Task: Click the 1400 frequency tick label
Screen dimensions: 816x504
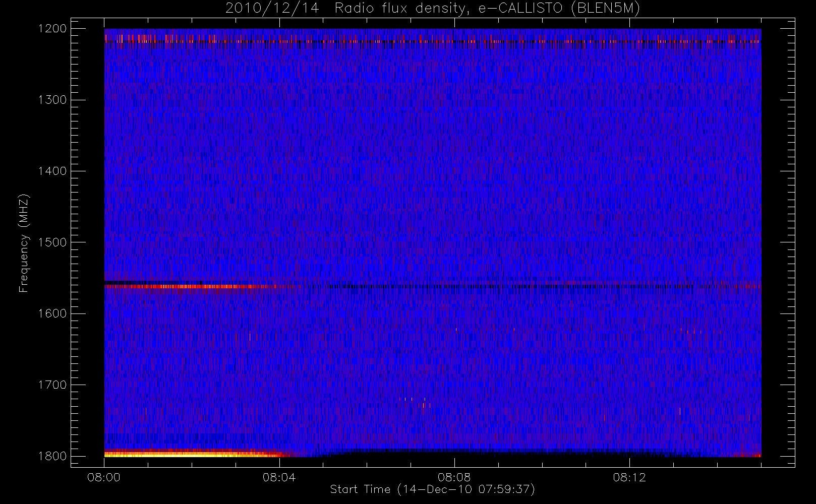Action: (52, 171)
